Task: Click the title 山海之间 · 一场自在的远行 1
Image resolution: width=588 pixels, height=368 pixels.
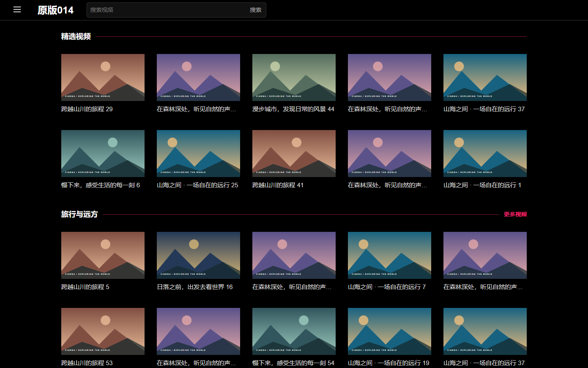Action: [482, 185]
